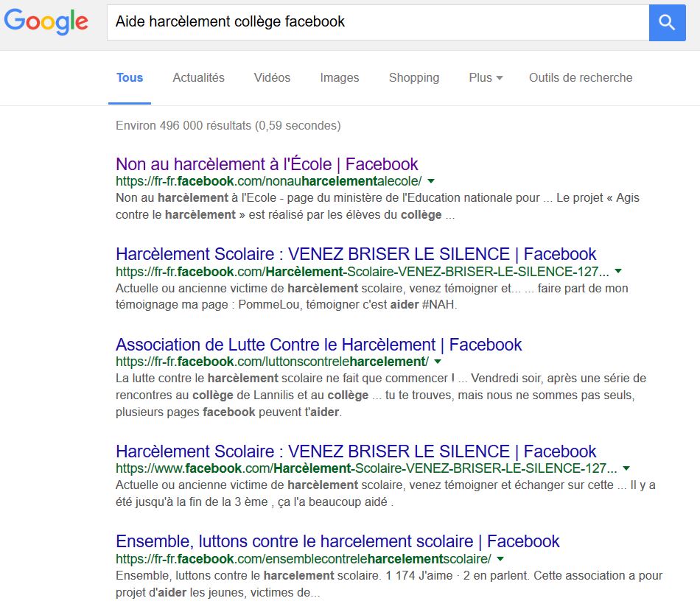Open the 'VENEZ BRISER LE SILENCE' result under fr-fr.facebook.com
Screen dimensions: 700x612
click(356, 254)
